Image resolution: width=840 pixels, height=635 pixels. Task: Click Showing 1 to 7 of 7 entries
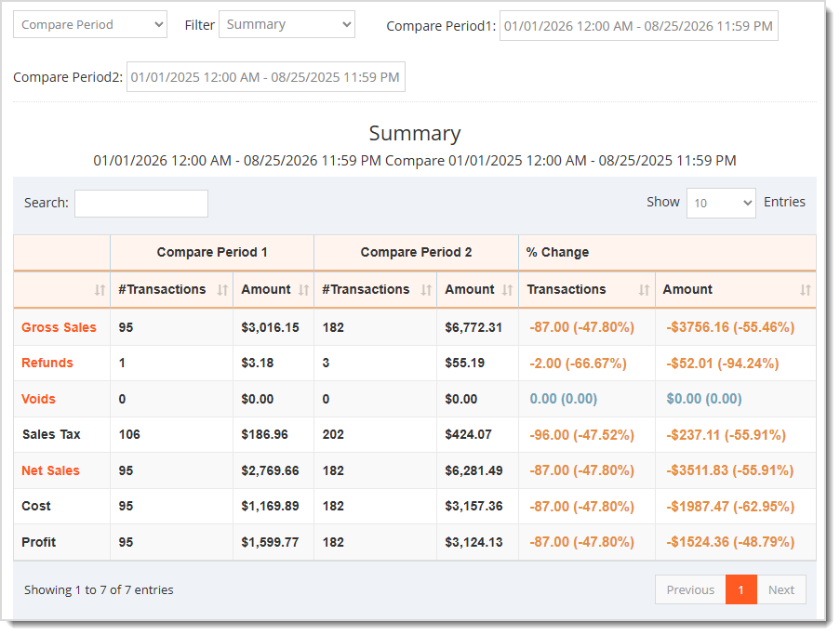(99, 590)
